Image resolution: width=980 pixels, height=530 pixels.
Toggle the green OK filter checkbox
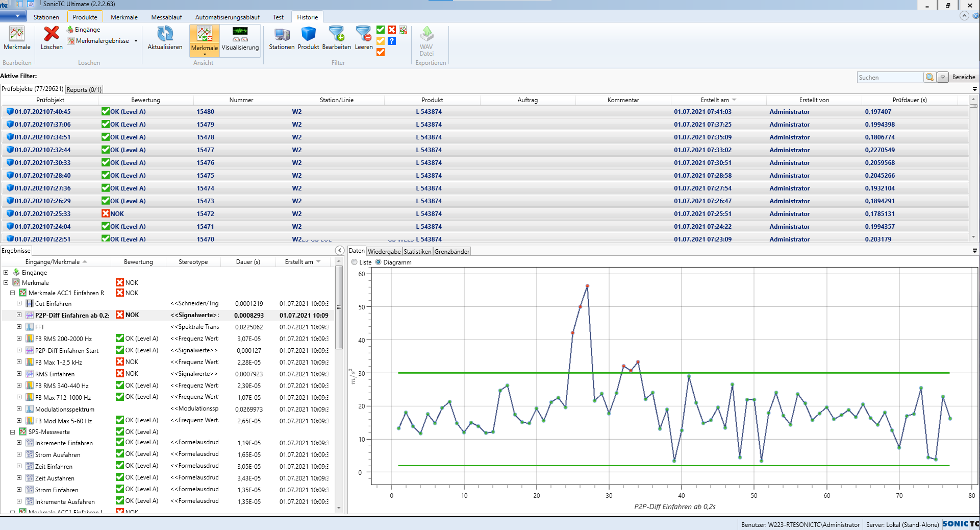coord(380,30)
